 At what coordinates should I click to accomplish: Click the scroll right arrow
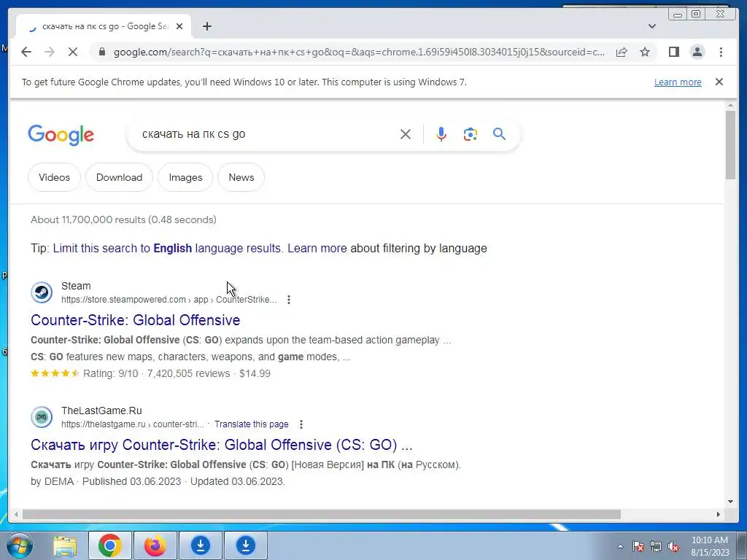click(719, 514)
